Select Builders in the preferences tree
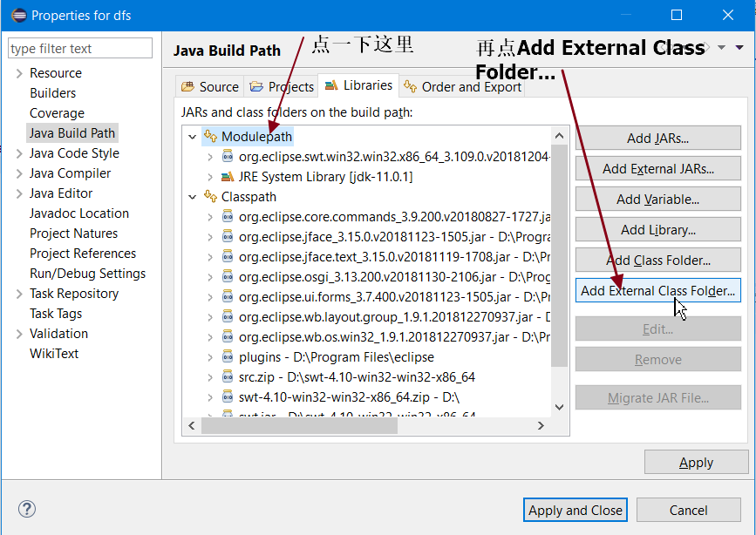The height and width of the screenshot is (535, 756). click(x=52, y=93)
